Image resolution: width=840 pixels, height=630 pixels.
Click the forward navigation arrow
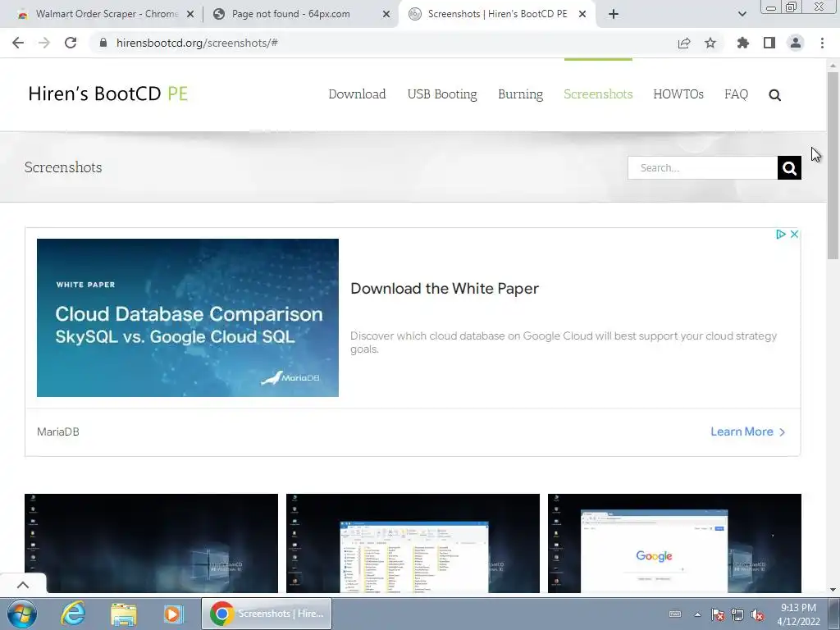(x=44, y=43)
